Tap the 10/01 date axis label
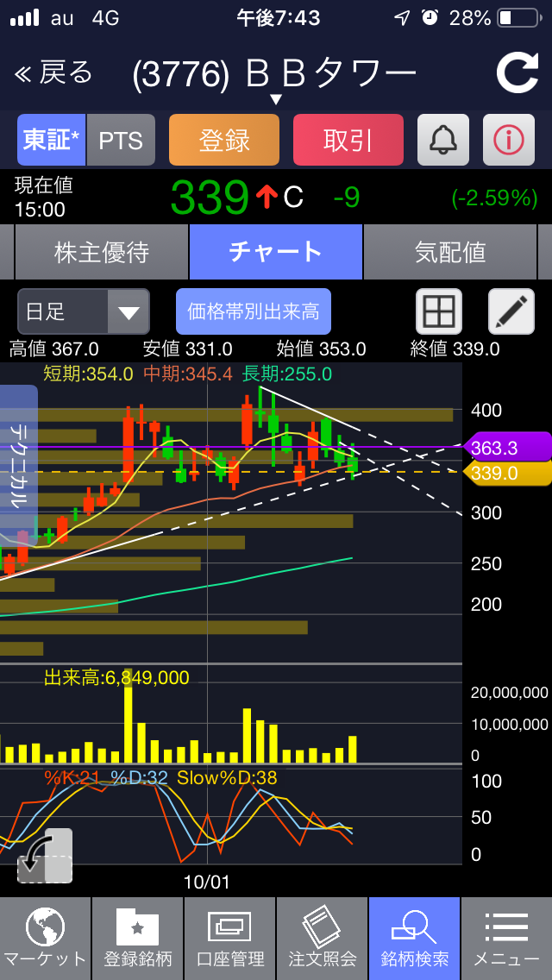 207,882
